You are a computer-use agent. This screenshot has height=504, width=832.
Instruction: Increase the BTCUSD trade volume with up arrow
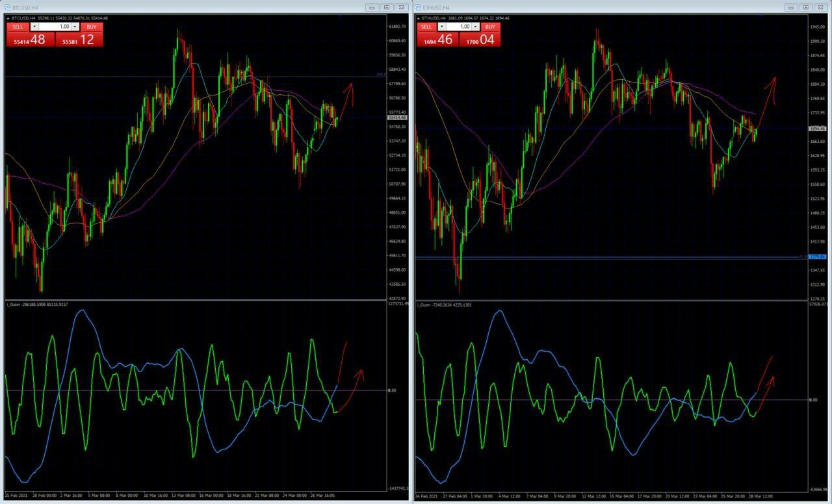click(x=75, y=27)
